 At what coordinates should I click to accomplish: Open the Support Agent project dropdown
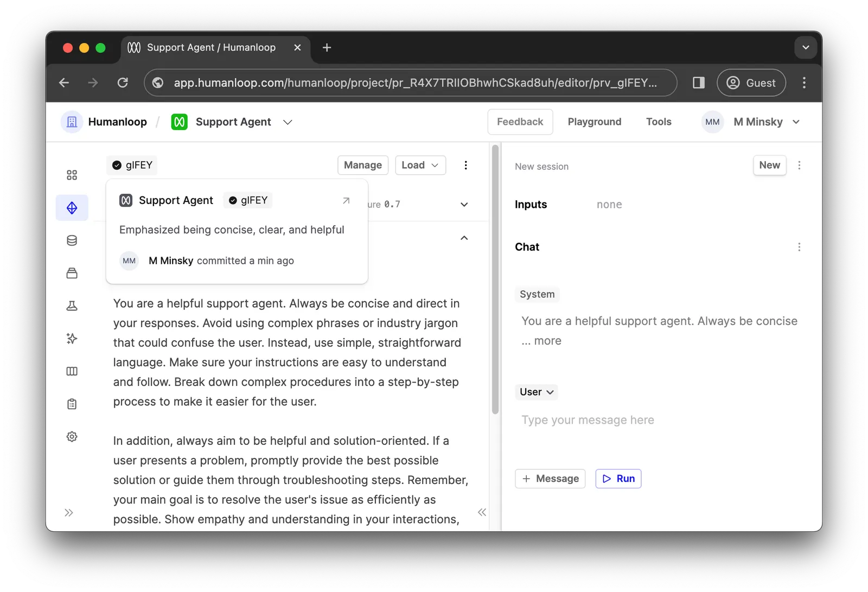[288, 122]
